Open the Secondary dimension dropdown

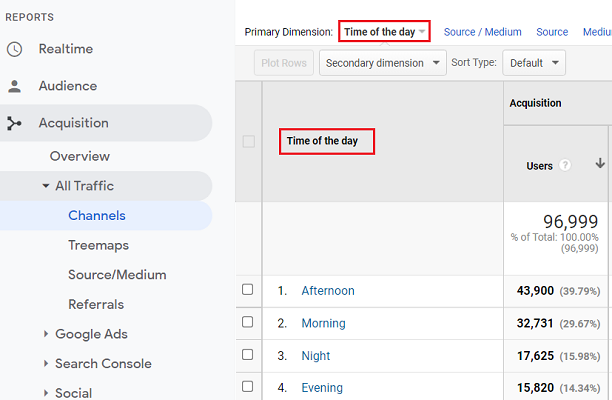384,63
